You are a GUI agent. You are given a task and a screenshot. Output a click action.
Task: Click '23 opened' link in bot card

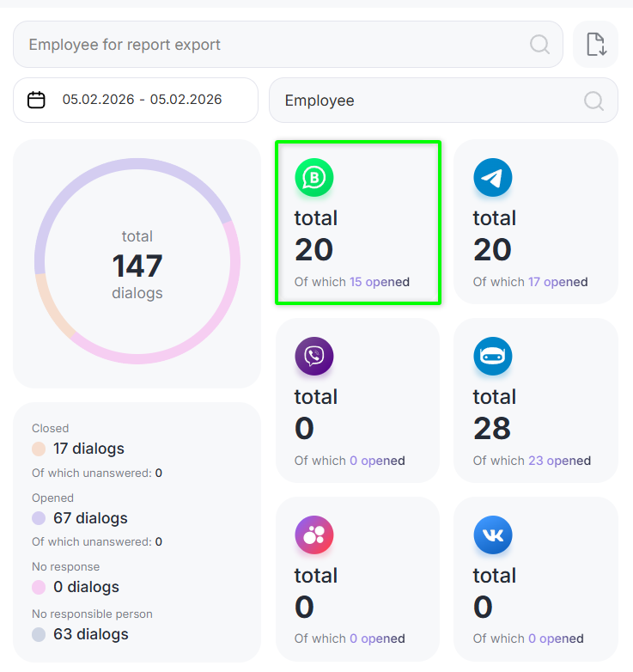coord(559,461)
